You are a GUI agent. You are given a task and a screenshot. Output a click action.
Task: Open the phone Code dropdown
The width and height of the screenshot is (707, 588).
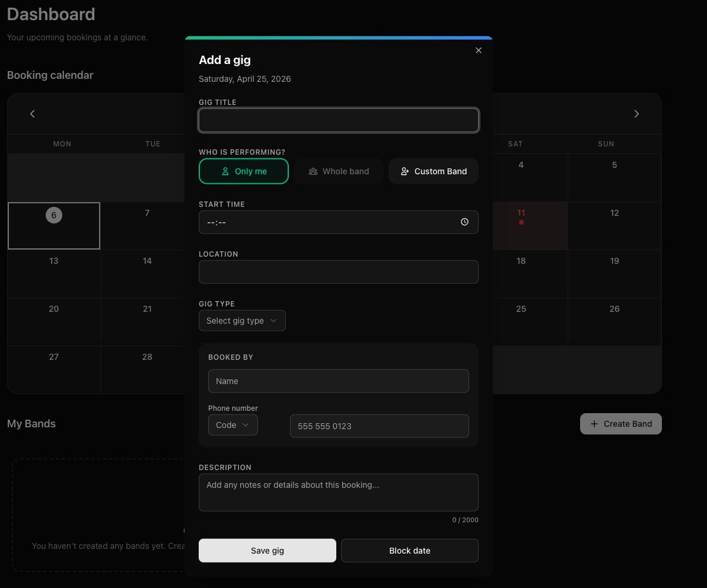point(233,425)
